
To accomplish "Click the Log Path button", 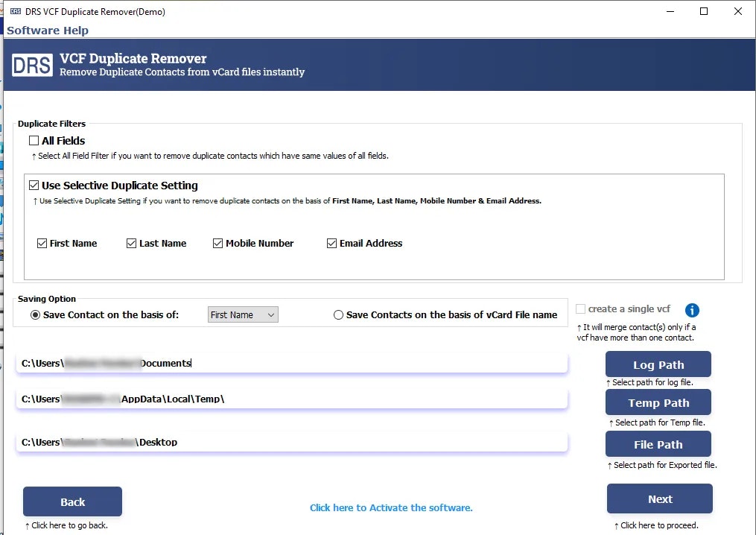I will pos(658,364).
